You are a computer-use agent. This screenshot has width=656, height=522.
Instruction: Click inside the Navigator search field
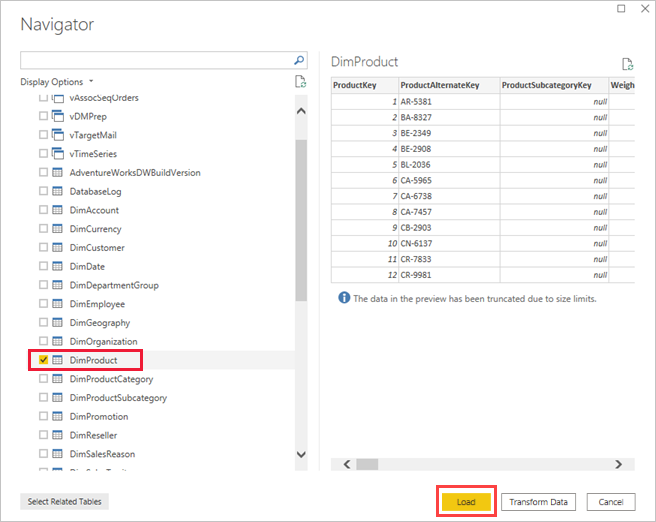click(155, 60)
